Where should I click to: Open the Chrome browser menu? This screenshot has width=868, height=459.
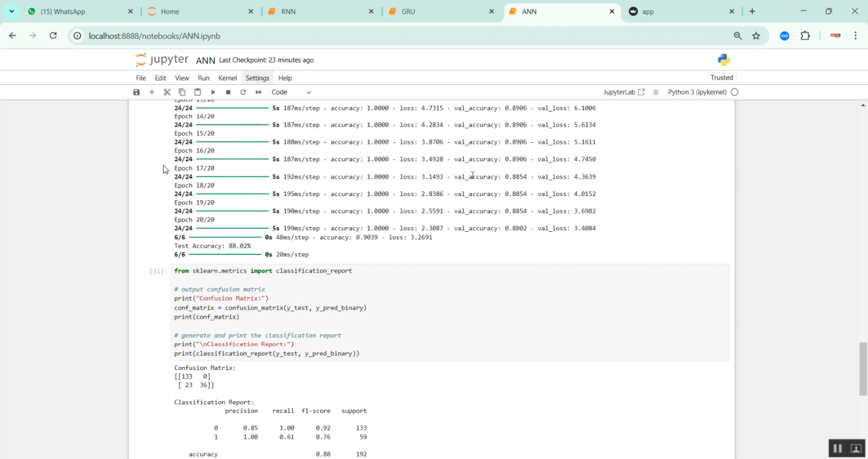coord(856,36)
